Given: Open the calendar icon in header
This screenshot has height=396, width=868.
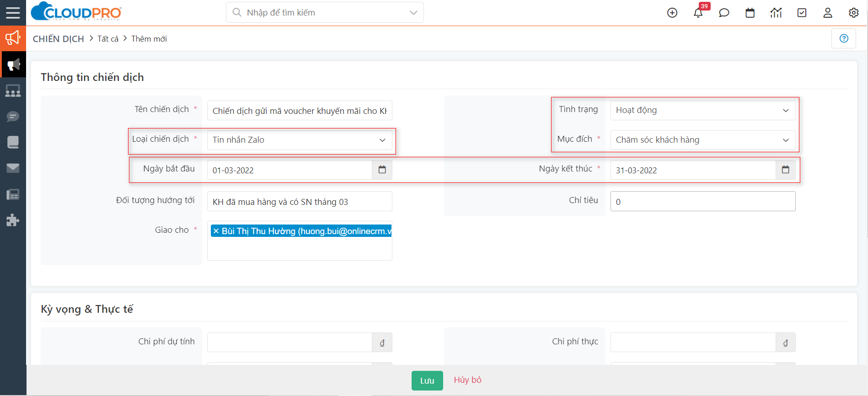Looking at the screenshot, I should (750, 13).
